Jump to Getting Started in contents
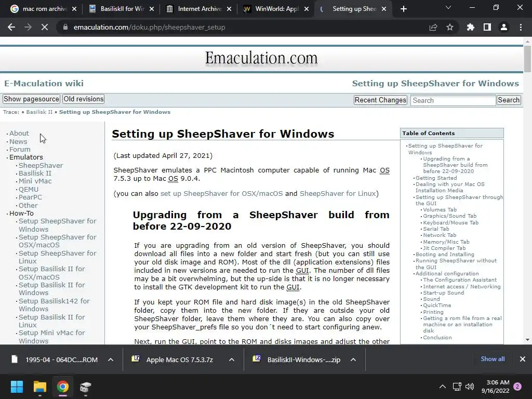The width and height of the screenshot is (532, 399). (436, 178)
